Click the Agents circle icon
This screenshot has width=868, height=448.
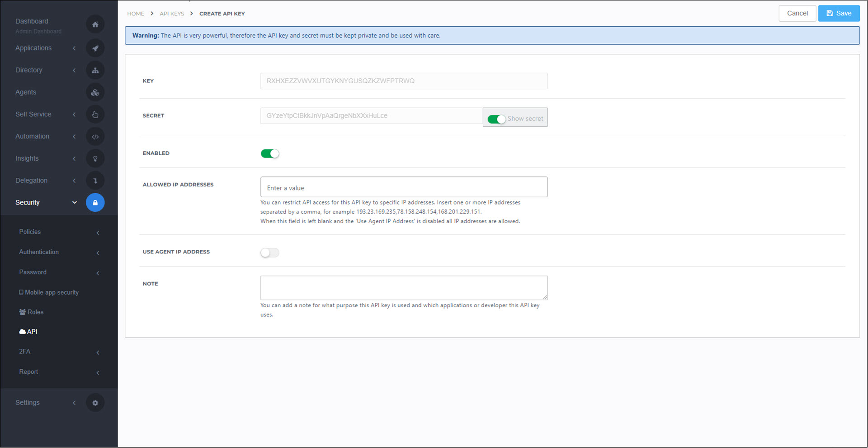pyautogui.click(x=95, y=92)
